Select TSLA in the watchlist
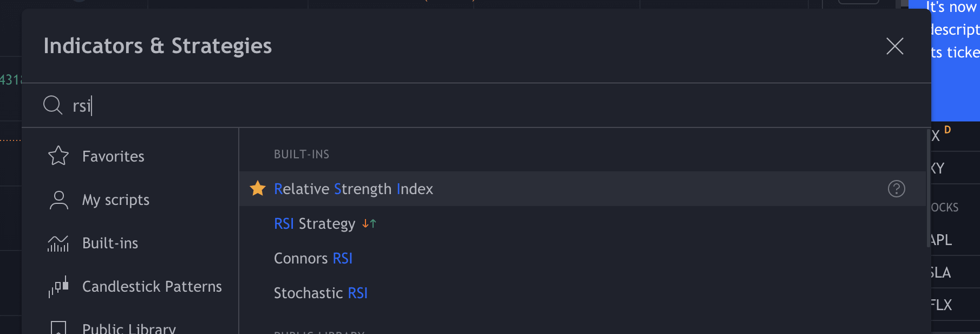The height and width of the screenshot is (334, 980). point(941,272)
